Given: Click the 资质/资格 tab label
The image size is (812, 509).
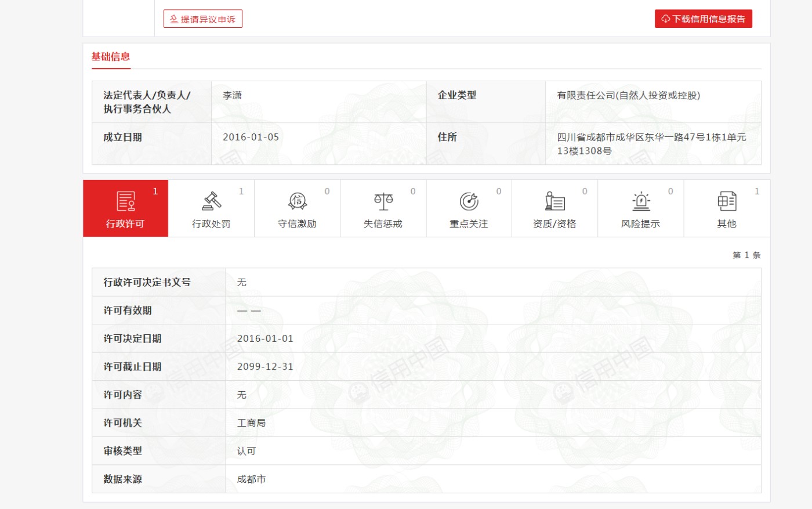Looking at the screenshot, I should click(x=554, y=224).
